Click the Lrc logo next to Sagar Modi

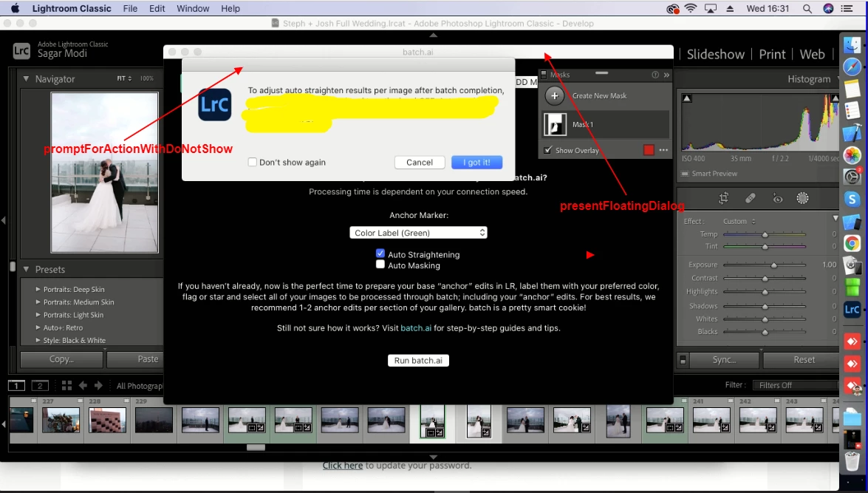[21, 51]
